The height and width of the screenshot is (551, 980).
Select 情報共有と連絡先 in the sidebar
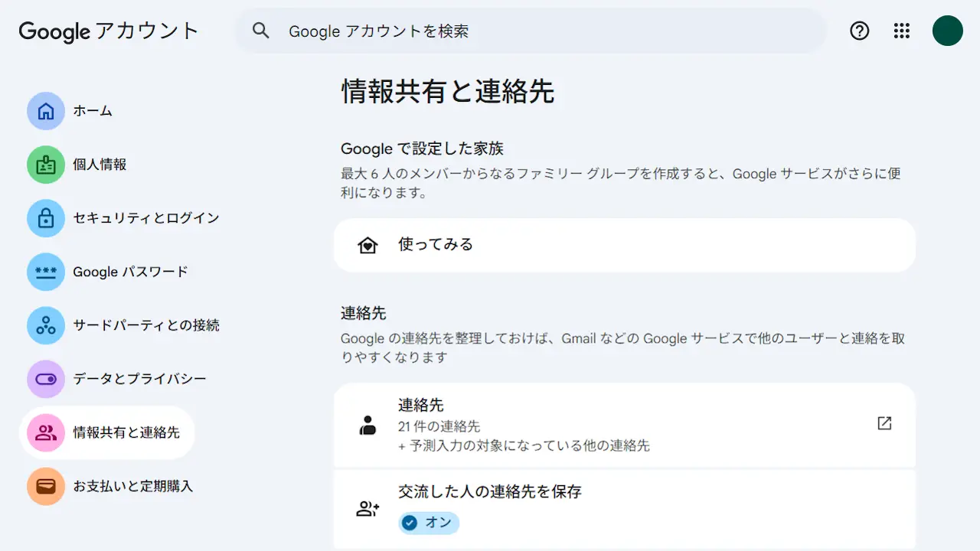click(x=126, y=432)
